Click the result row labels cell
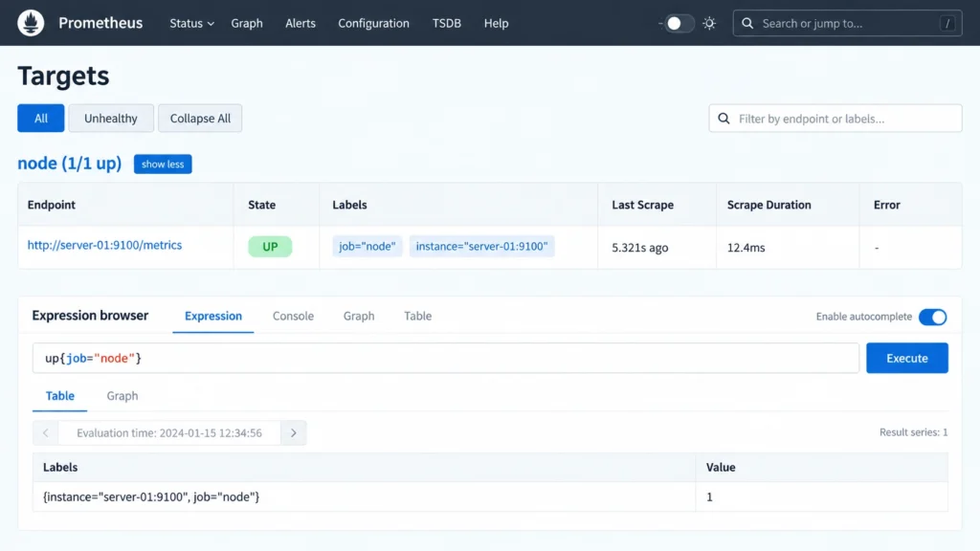Viewport: 980px width, 551px height. click(364, 496)
